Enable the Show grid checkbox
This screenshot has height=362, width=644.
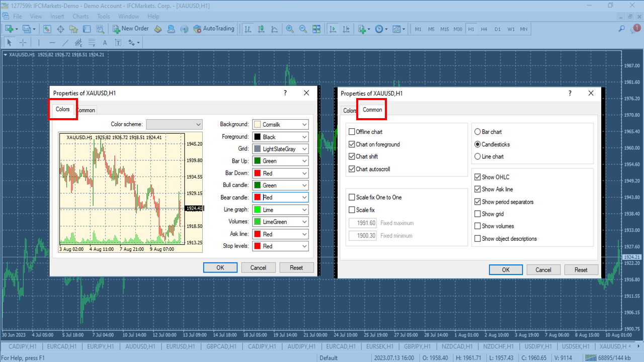pos(477,214)
